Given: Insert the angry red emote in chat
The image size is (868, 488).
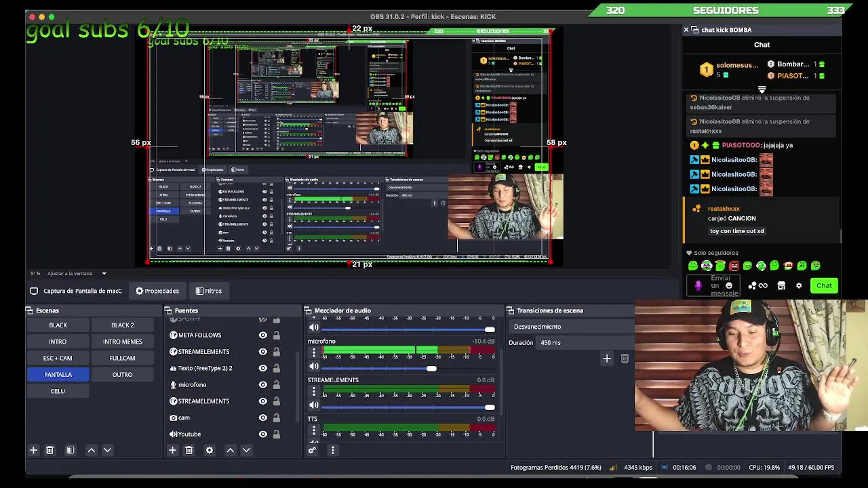Looking at the screenshot, I should click(x=734, y=266).
